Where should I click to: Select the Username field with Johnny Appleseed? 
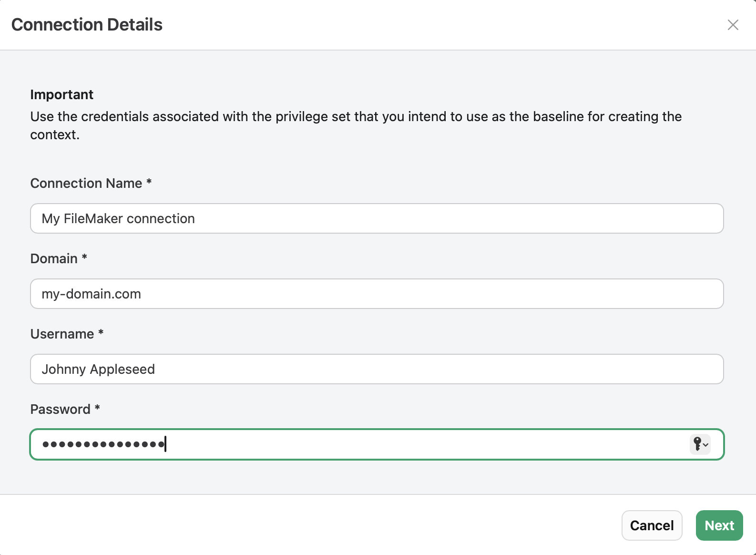pos(377,369)
